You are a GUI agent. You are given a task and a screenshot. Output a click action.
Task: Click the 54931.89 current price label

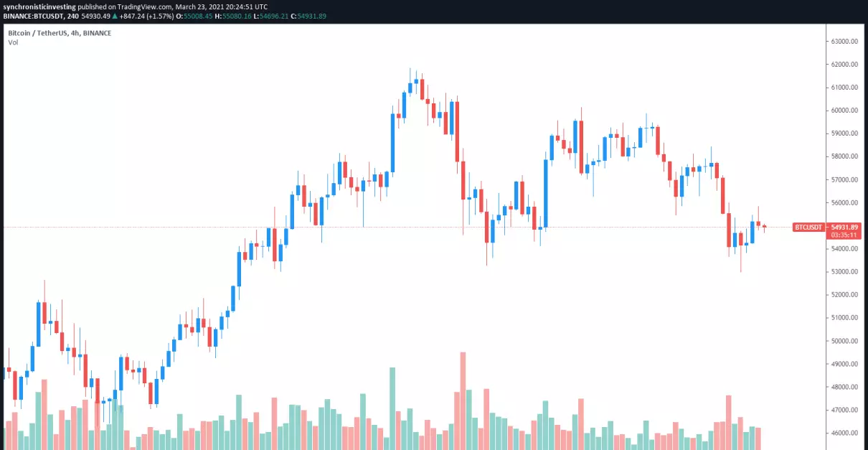(844, 227)
